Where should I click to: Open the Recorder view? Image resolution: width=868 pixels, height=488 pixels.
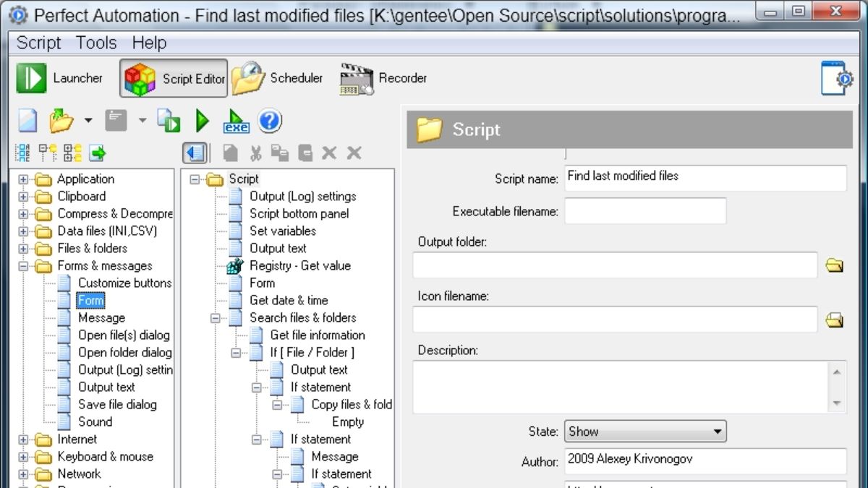383,78
